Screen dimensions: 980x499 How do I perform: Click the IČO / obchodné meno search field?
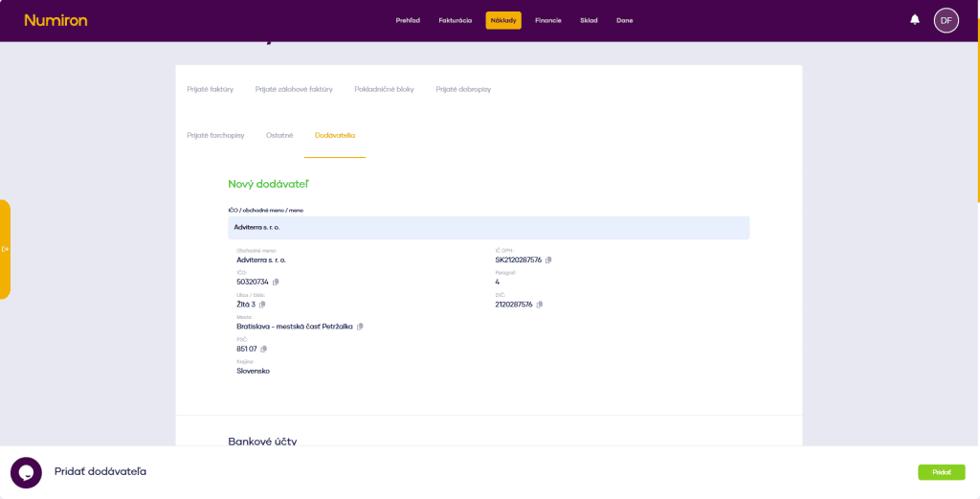click(x=488, y=227)
